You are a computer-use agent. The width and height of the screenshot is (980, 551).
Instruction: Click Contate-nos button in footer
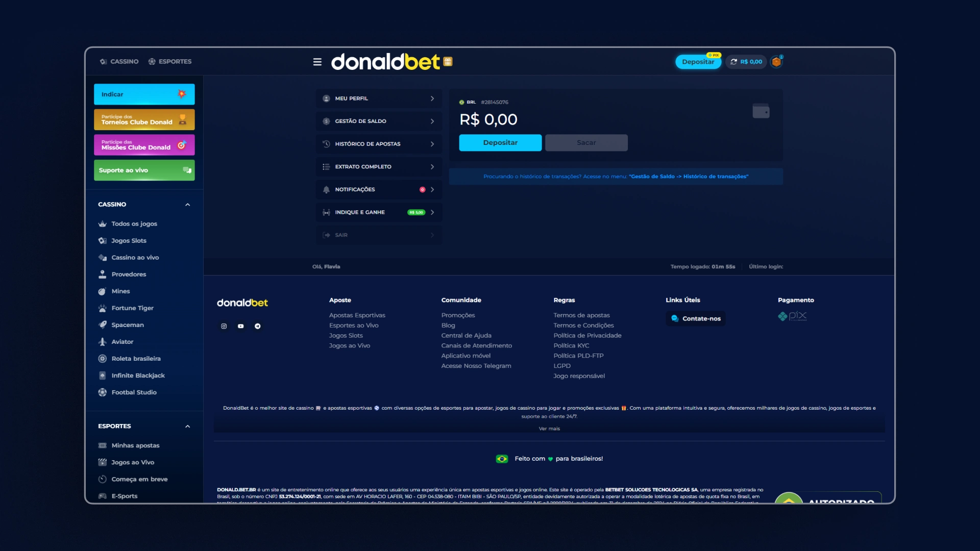pyautogui.click(x=696, y=318)
